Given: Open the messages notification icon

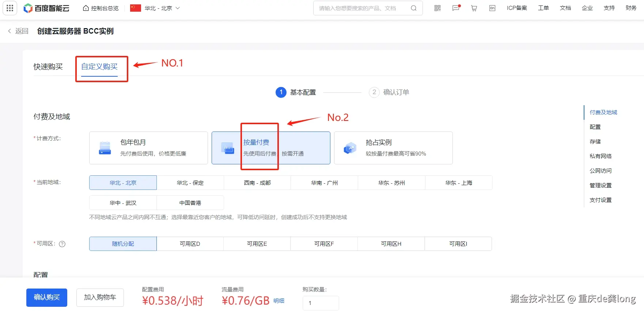Looking at the screenshot, I should [456, 8].
